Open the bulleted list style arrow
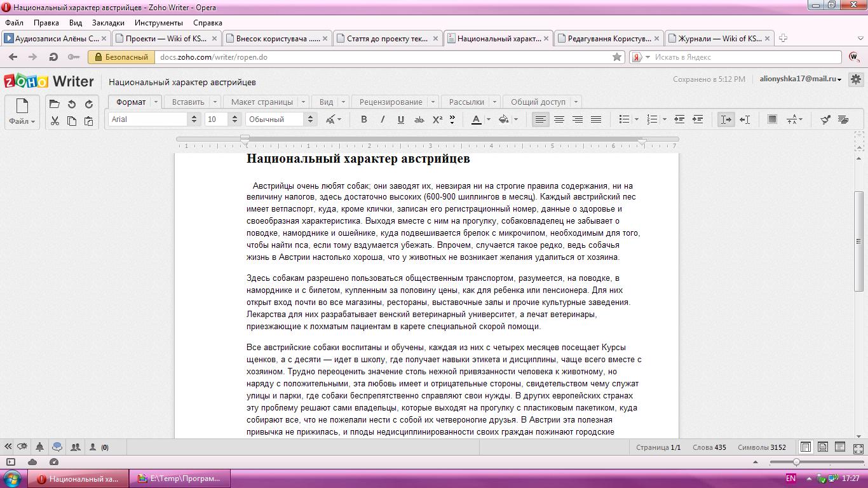 (636, 119)
